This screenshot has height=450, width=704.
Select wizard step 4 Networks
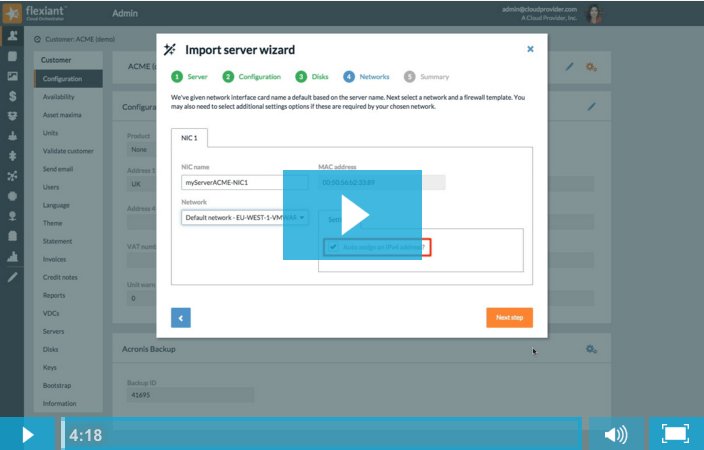pos(366,77)
